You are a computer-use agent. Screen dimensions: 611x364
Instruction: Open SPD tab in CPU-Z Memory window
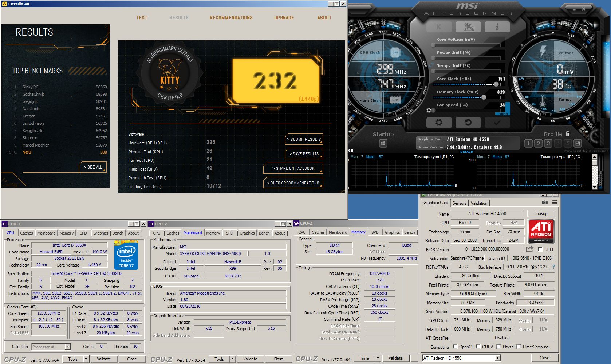click(375, 232)
